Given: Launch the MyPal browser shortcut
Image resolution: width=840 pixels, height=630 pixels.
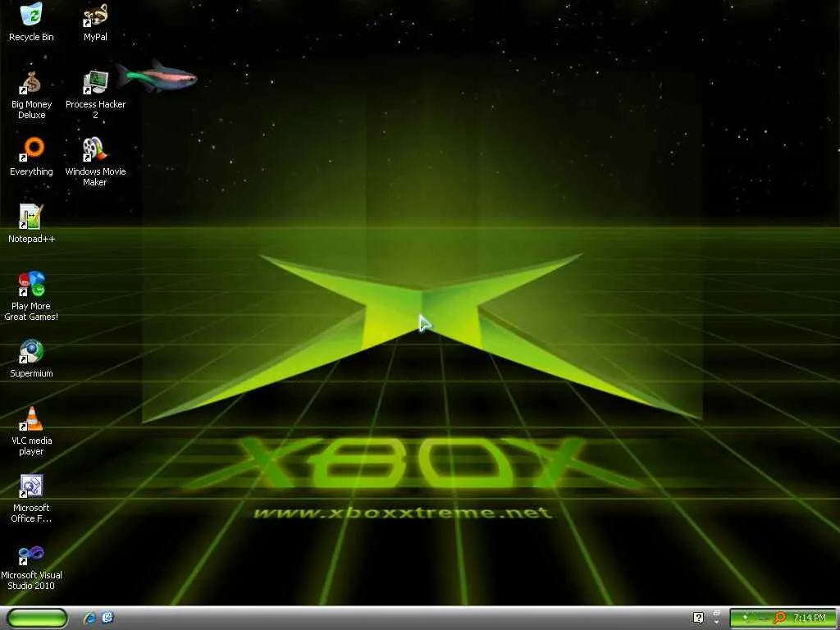Looking at the screenshot, I should (95, 22).
